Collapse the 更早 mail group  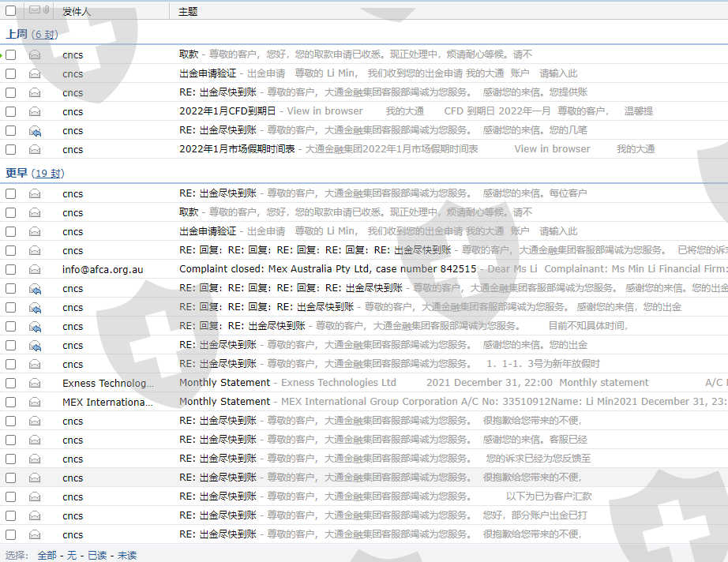point(16,174)
